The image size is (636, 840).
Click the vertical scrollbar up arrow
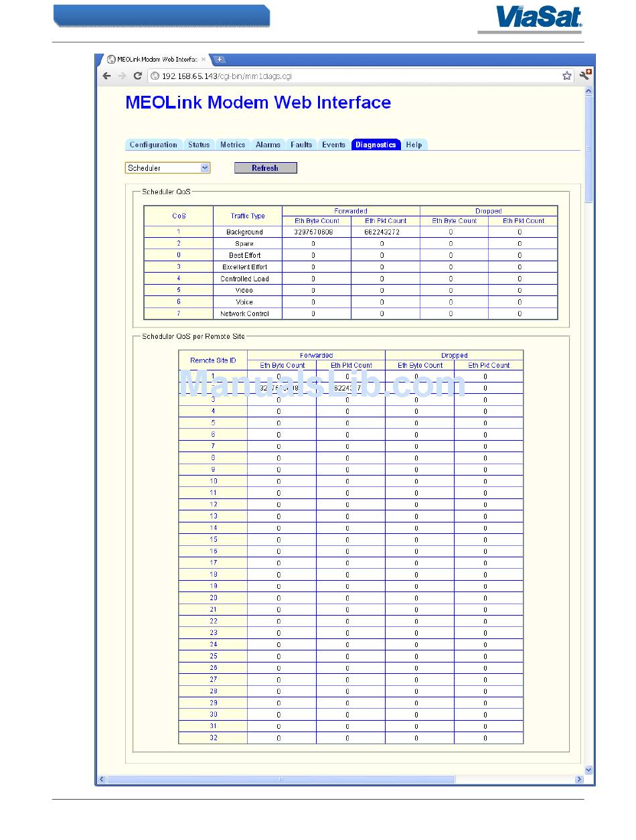[588, 90]
